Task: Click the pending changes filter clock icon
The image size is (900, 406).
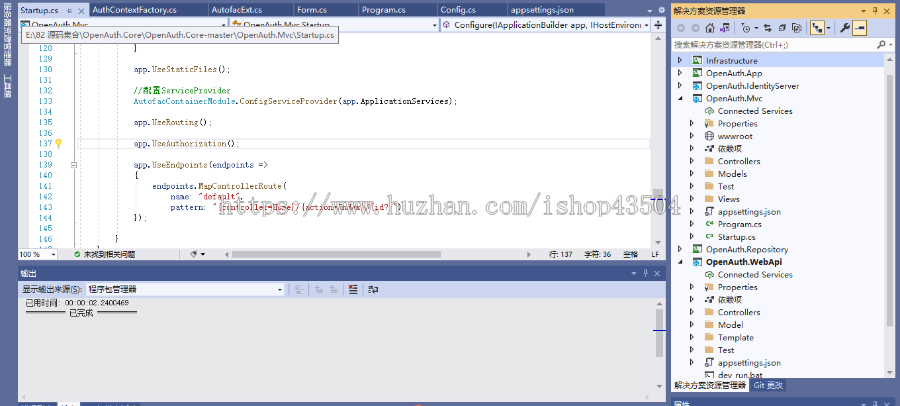Action: (x=745, y=28)
